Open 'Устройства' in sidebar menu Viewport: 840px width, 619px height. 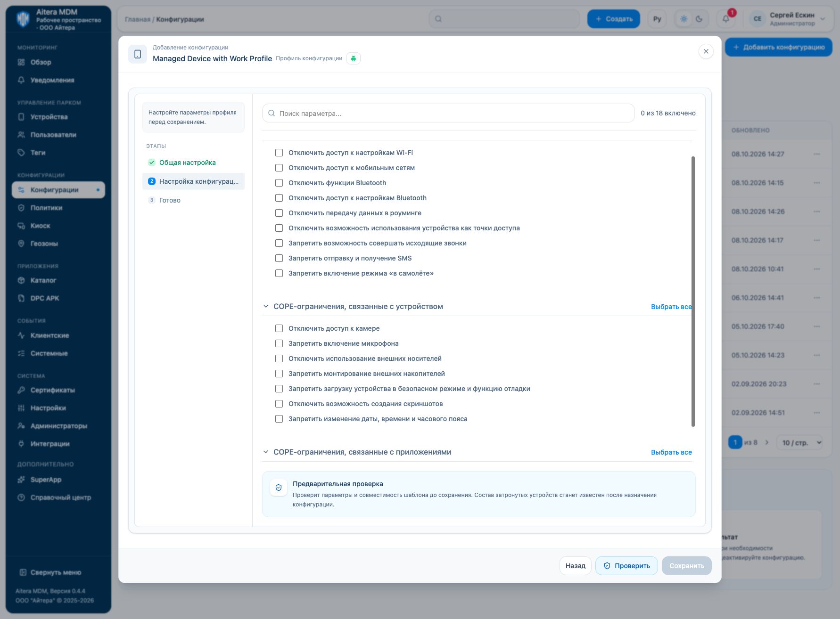tap(58, 117)
